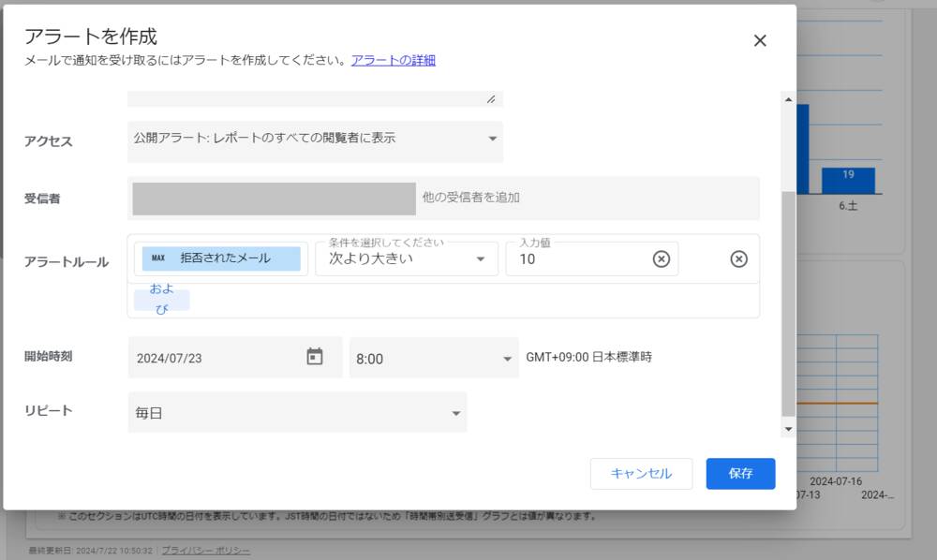
Task: Open the アラートの詳細 link
Action: pos(393,60)
